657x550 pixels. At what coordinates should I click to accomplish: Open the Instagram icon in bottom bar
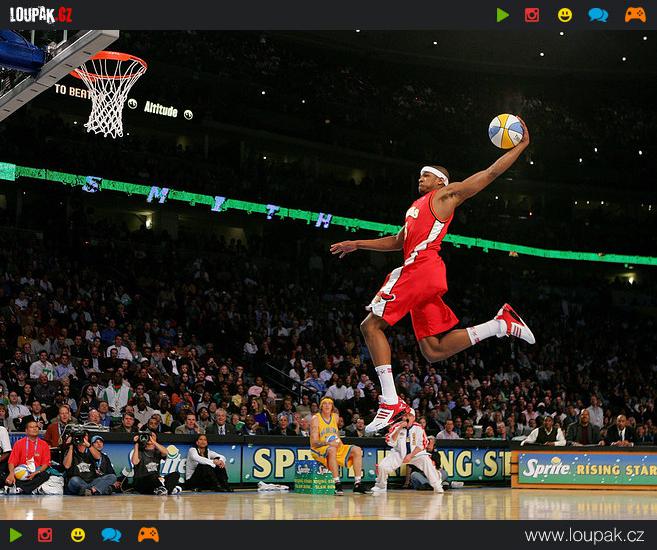tap(45, 535)
